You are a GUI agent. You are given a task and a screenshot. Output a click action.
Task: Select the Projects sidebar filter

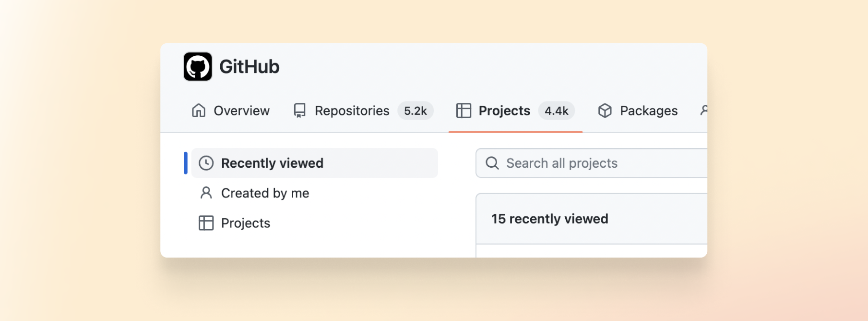245,223
